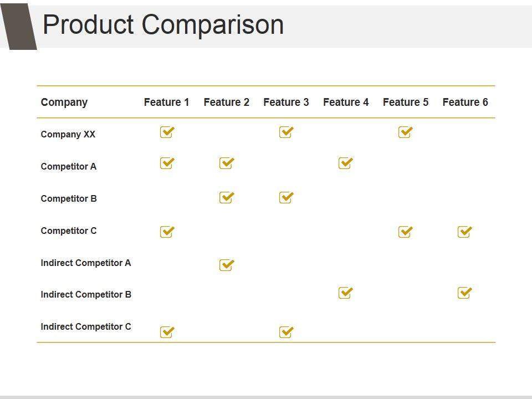Select Competitor A Feature 2 checkmark
The width and height of the screenshot is (532, 399).
pos(226,163)
